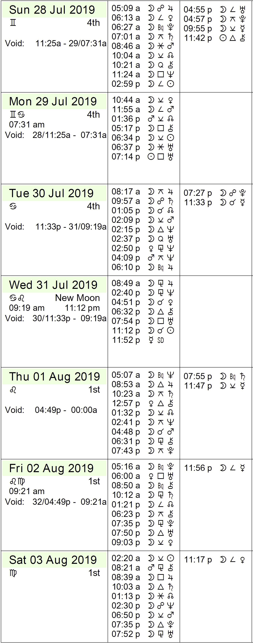The image size is (253, 644).
Task: Click the Venus glyph in the 02:50 p row
Action: (151, 248)
